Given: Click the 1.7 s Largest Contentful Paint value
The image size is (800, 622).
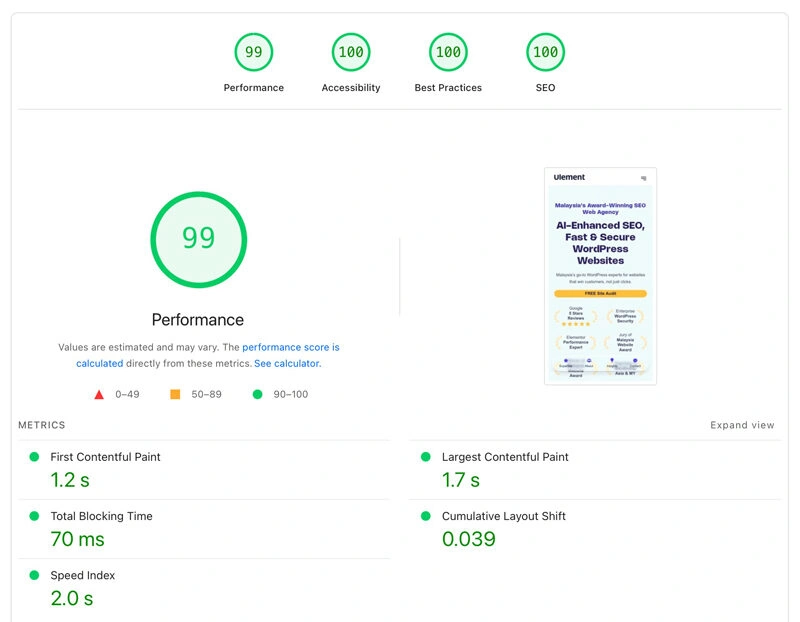Looking at the screenshot, I should [461, 480].
